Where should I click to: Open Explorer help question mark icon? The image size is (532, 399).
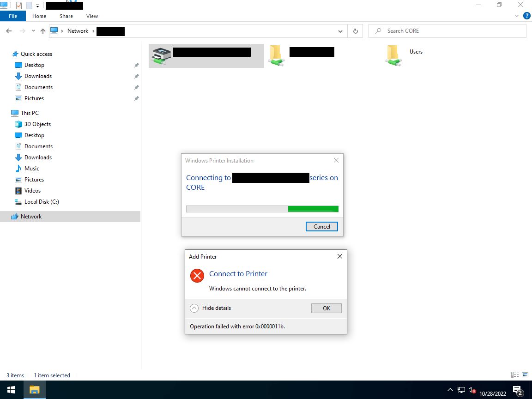coord(527,16)
